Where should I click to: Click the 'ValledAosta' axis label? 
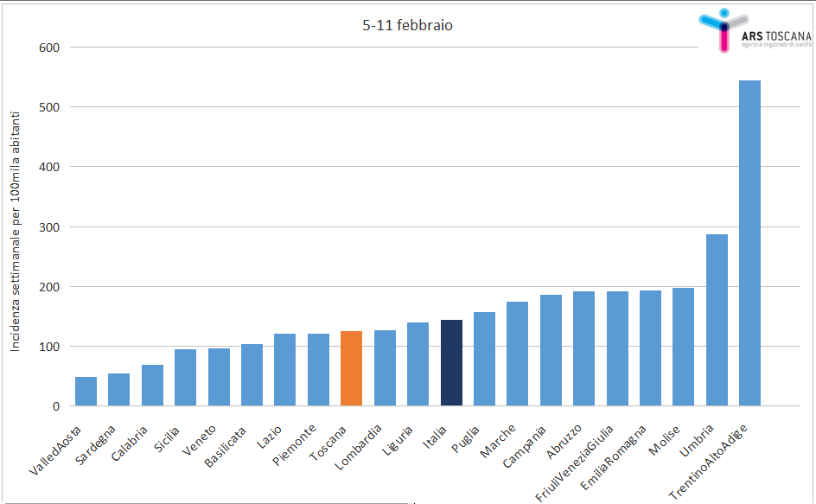[x=55, y=451]
